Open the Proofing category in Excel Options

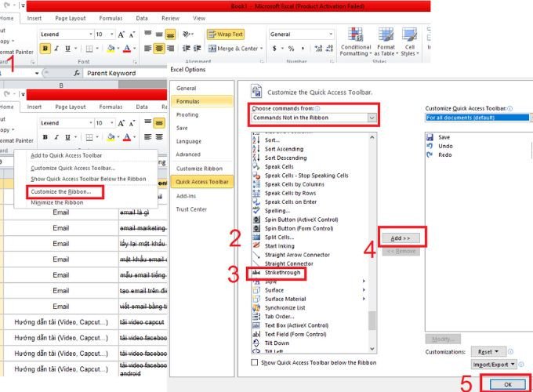pos(187,114)
